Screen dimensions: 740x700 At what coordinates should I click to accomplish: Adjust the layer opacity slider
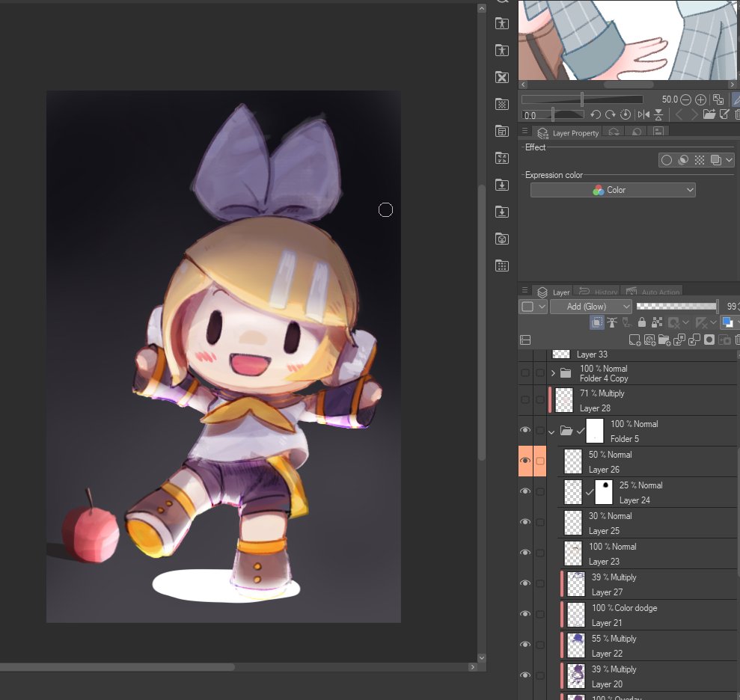click(x=676, y=307)
